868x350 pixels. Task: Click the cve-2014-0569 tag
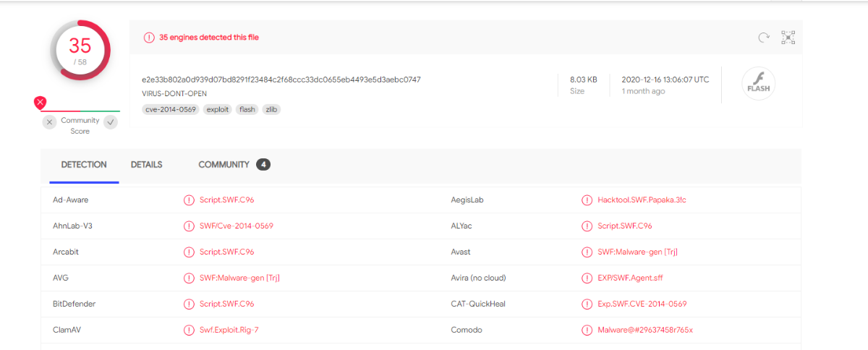pos(170,109)
